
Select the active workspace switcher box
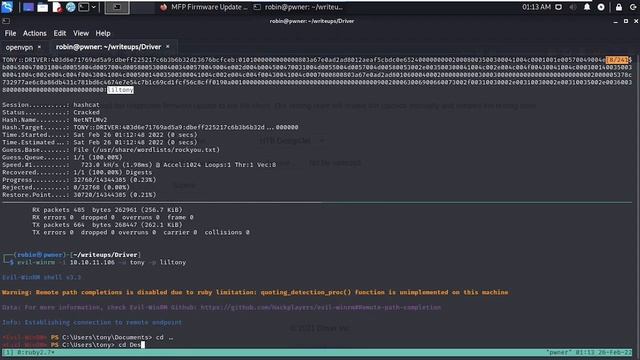[x=117, y=7]
